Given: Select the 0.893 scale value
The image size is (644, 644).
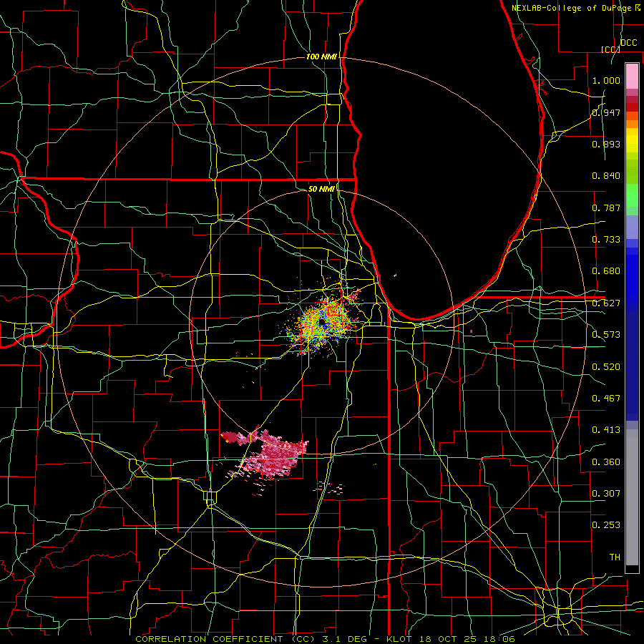Looking at the screenshot, I should click(606, 144).
